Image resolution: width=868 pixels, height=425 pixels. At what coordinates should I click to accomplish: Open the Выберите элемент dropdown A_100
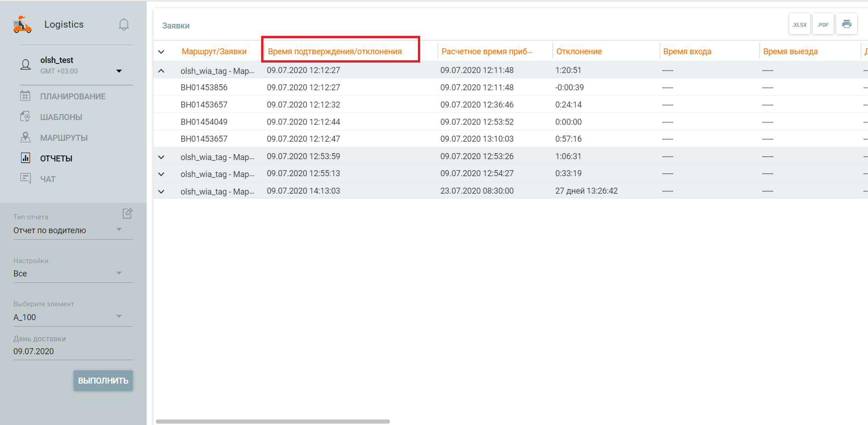coord(68,317)
